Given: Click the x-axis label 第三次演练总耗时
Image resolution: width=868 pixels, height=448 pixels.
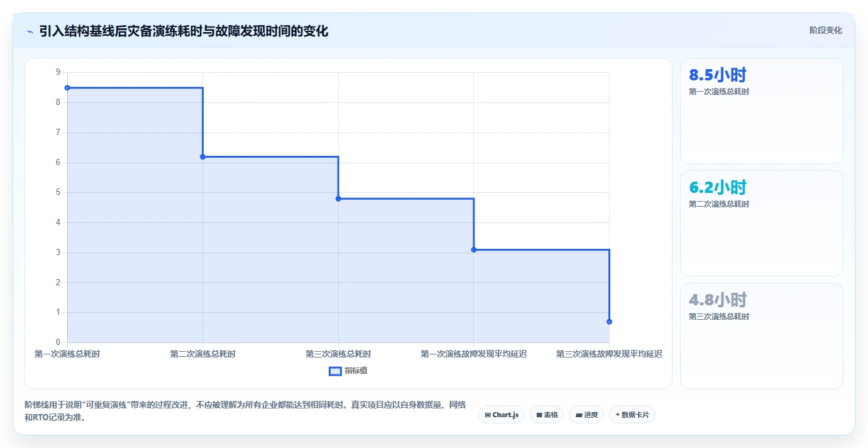Looking at the screenshot, I should tap(338, 354).
